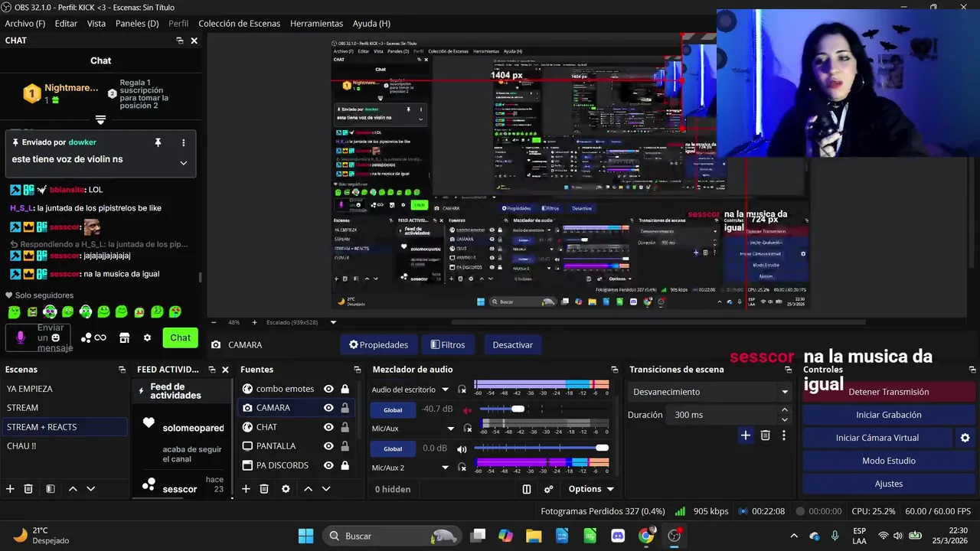This screenshot has width=980, height=551.
Task: Hide the CAMARA source
Action: coord(328,408)
